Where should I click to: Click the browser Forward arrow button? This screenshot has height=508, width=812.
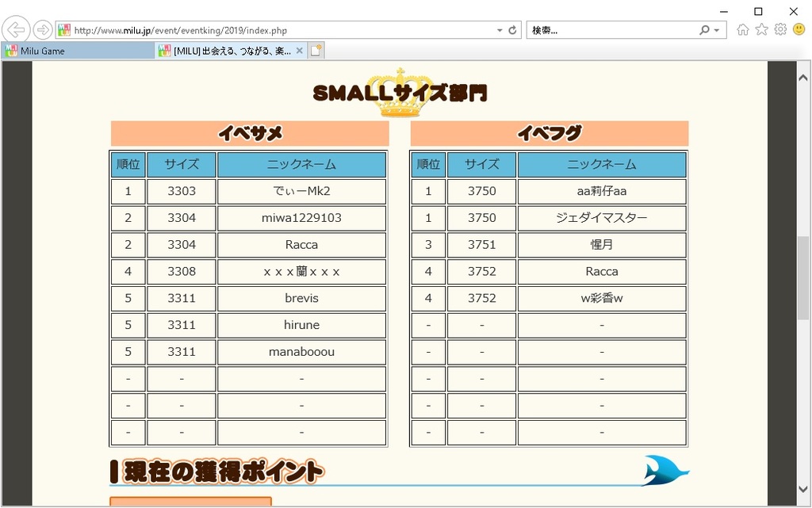[42, 30]
